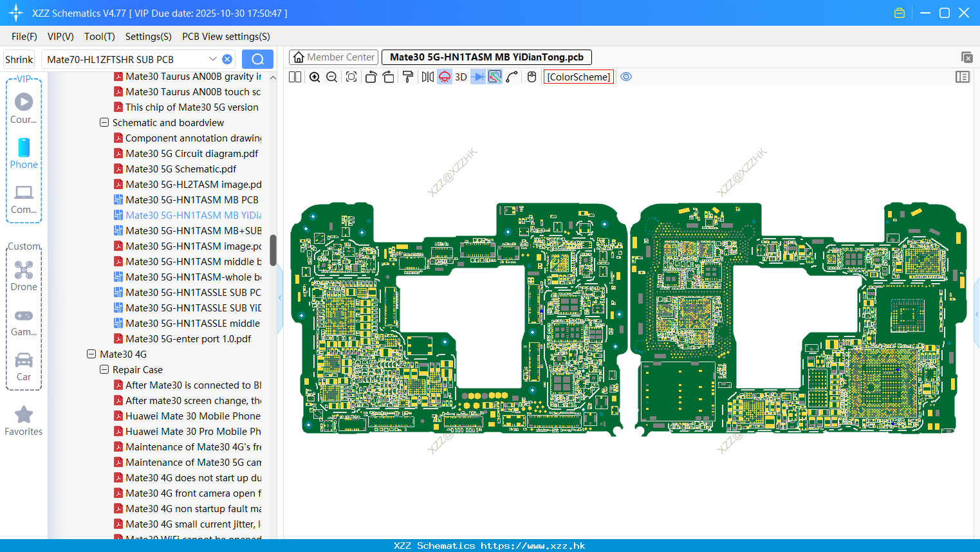Select the Game controller category

pos(24,322)
